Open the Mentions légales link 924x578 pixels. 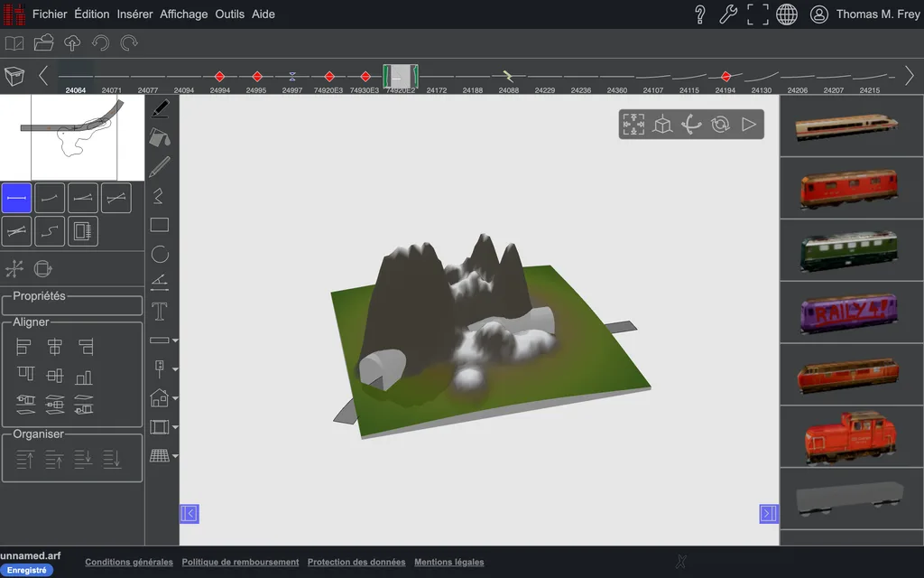tap(449, 562)
